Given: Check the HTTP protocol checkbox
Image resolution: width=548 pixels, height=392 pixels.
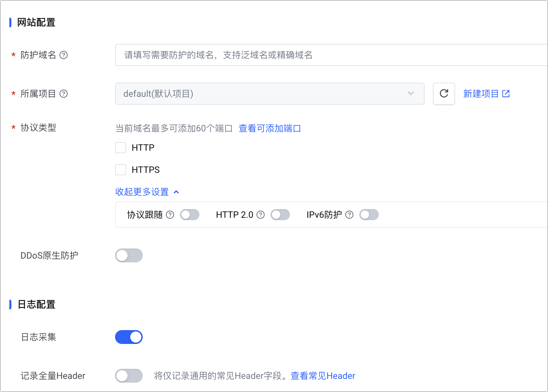Looking at the screenshot, I should click(121, 148).
